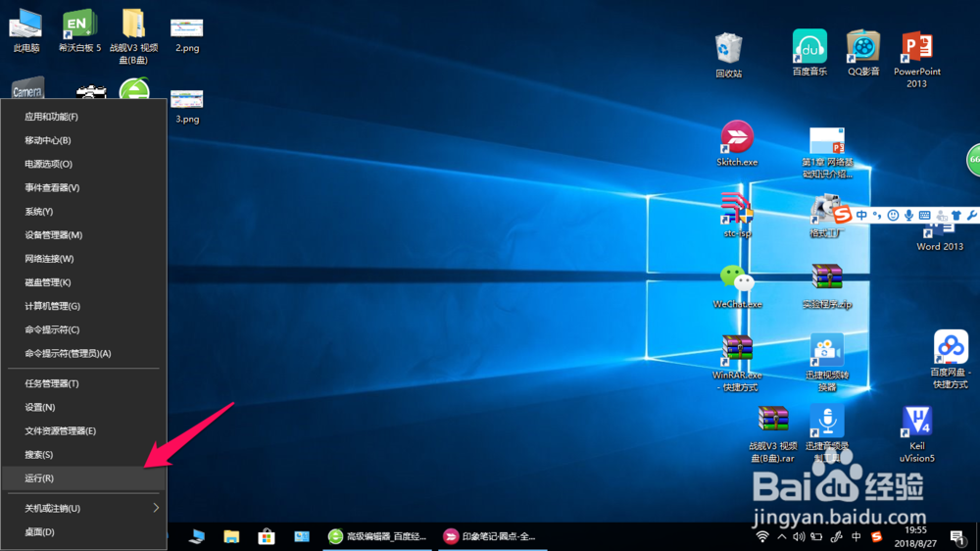The height and width of the screenshot is (551, 980).
Task: Open the taskbar clock showing 19:55
Action: point(915,536)
